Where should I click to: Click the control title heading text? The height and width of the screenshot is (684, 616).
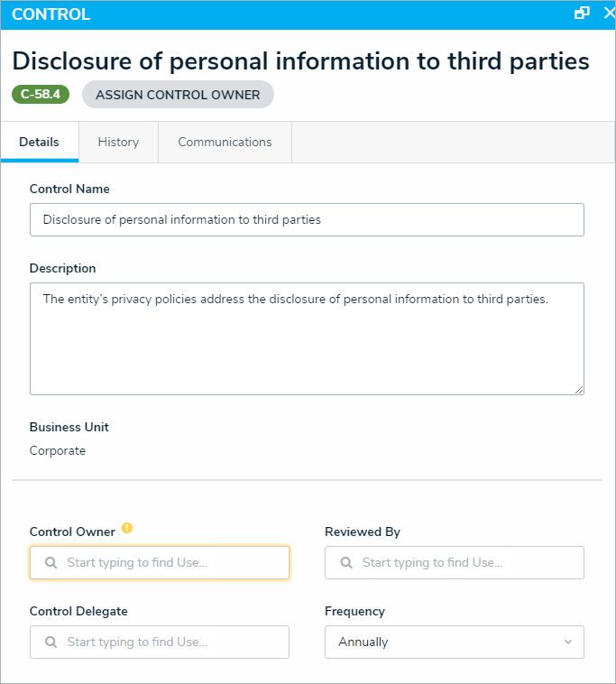[300, 60]
